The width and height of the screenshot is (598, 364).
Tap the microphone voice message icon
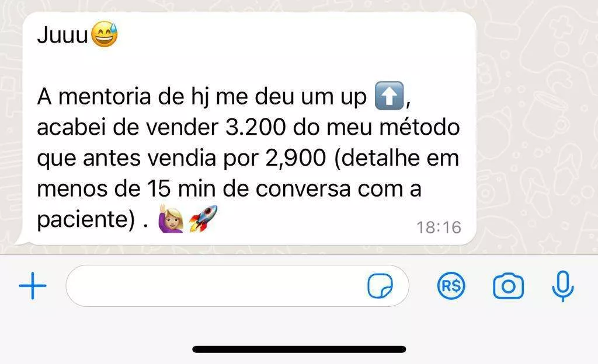(563, 286)
